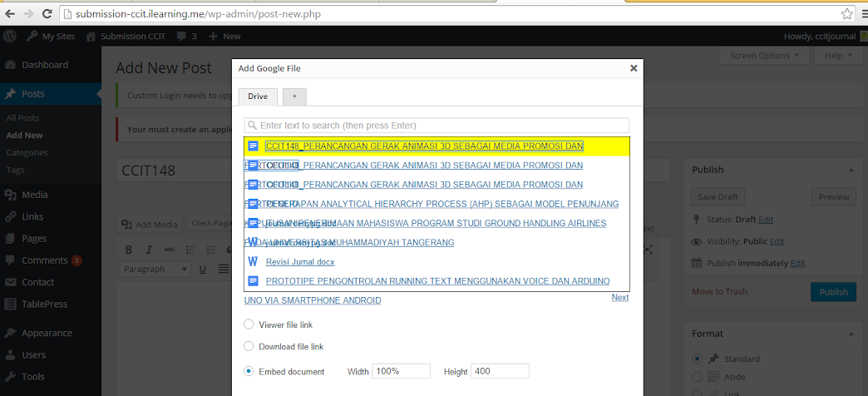
Task: Switch to the Drive tab
Action: pos(258,97)
